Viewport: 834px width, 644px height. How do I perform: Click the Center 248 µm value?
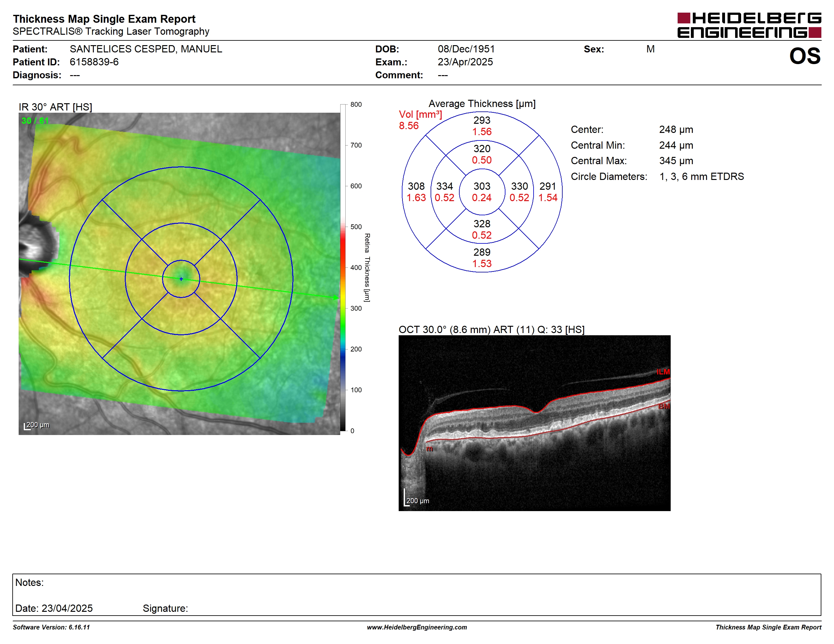tap(676, 130)
